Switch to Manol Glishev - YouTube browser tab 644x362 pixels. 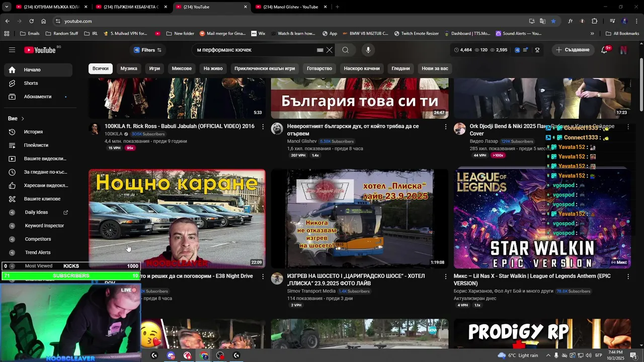point(290,7)
